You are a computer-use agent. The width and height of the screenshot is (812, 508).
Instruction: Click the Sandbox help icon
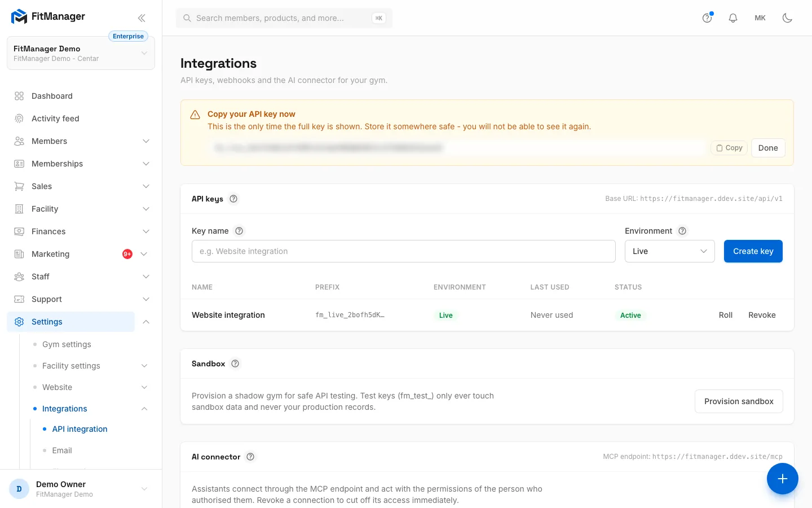coord(235,364)
